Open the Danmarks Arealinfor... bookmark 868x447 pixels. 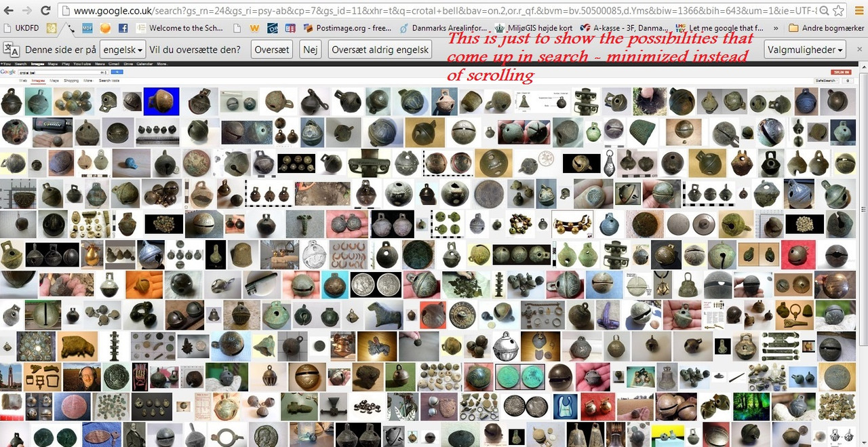pos(443,28)
